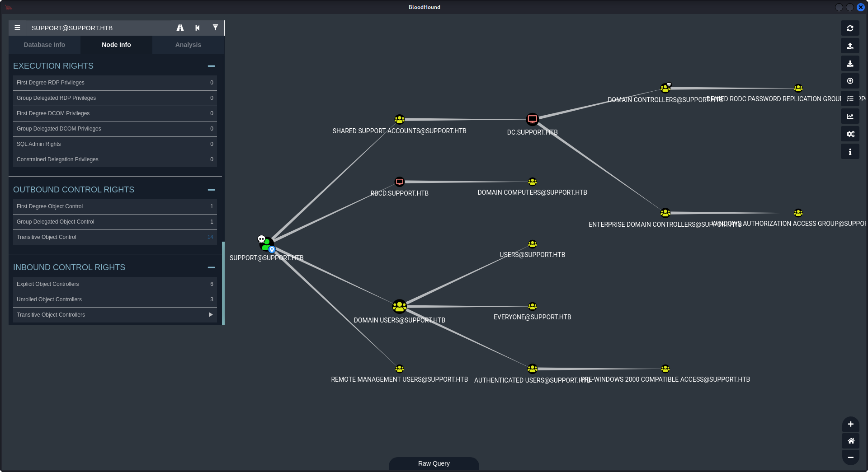Run the Transitive Object Controllers query arrow

pyautogui.click(x=211, y=315)
